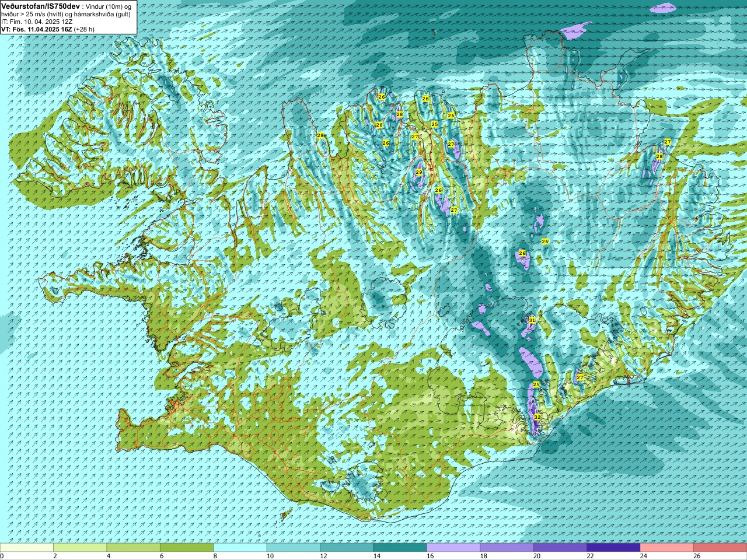Click the yellow gust label reading 32

(x=537, y=417)
